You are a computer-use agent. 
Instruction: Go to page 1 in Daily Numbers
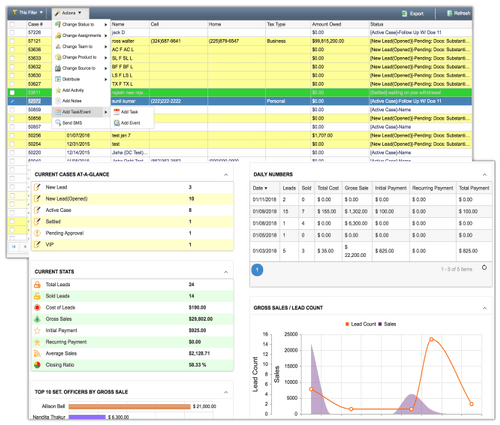[257, 270]
